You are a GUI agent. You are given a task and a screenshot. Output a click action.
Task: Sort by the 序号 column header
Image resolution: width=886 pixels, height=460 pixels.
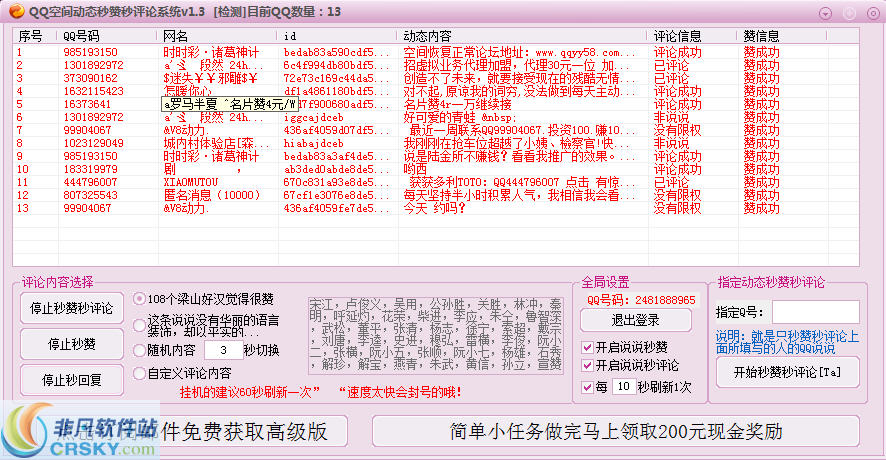coord(34,36)
